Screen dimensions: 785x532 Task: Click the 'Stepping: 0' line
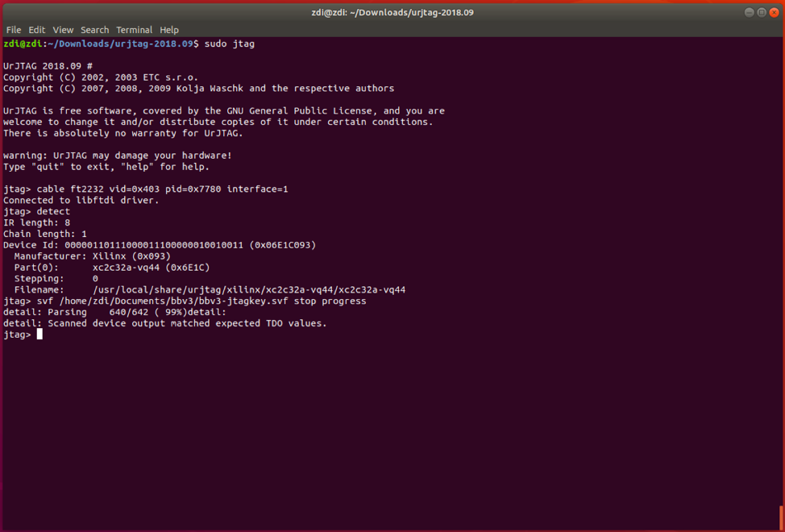point(56,279)
